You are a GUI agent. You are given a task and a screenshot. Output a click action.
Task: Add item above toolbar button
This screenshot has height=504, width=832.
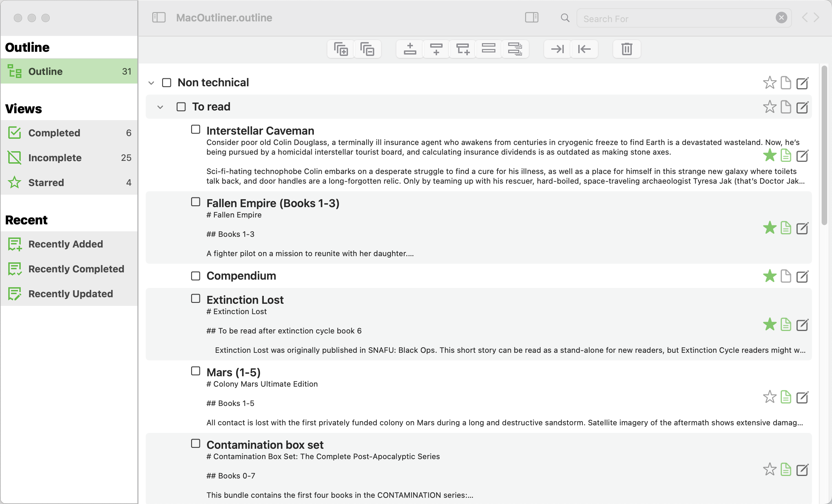410,49
